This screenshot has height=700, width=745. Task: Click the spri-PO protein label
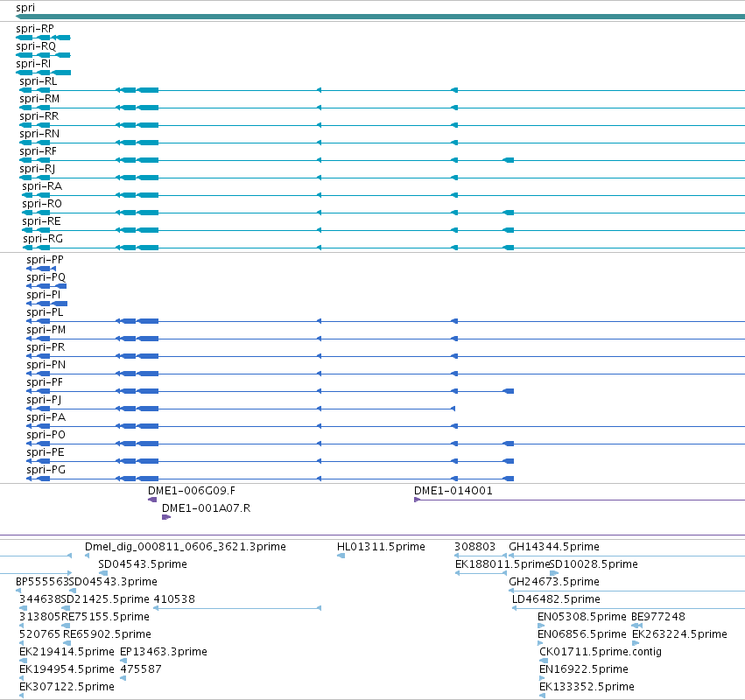(x=46, y=435)
